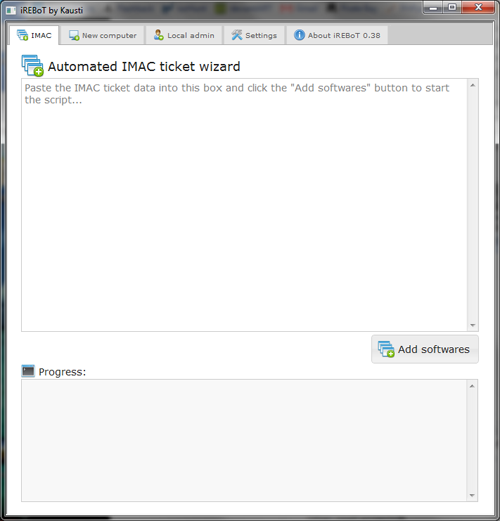Click the Progress box scroll down arrow
The image size is (500, 521).
coord(472,495)
